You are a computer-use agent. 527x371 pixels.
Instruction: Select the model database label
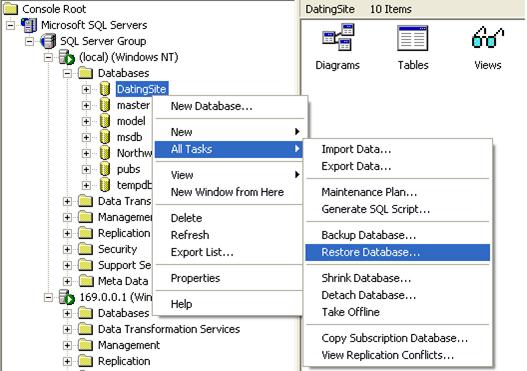tap(131, 121)
